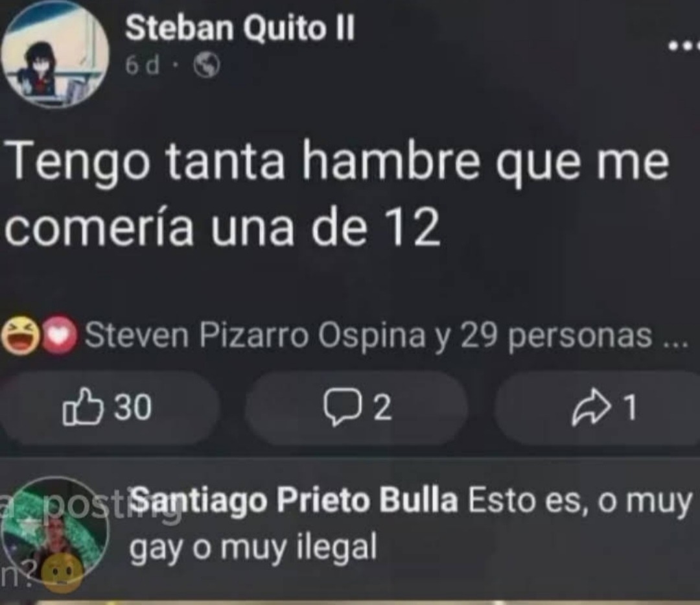The width and height of the screenshot is (700, 605).
Task: Open the three-dot post options menu
Action: 684,45
